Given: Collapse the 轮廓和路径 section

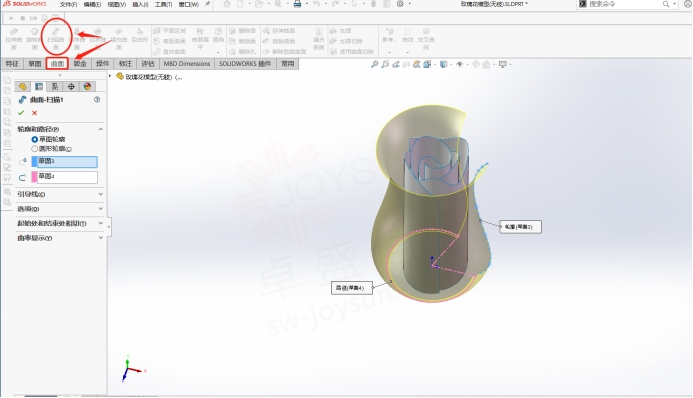Looking at the screenshot, I should 101,129.
